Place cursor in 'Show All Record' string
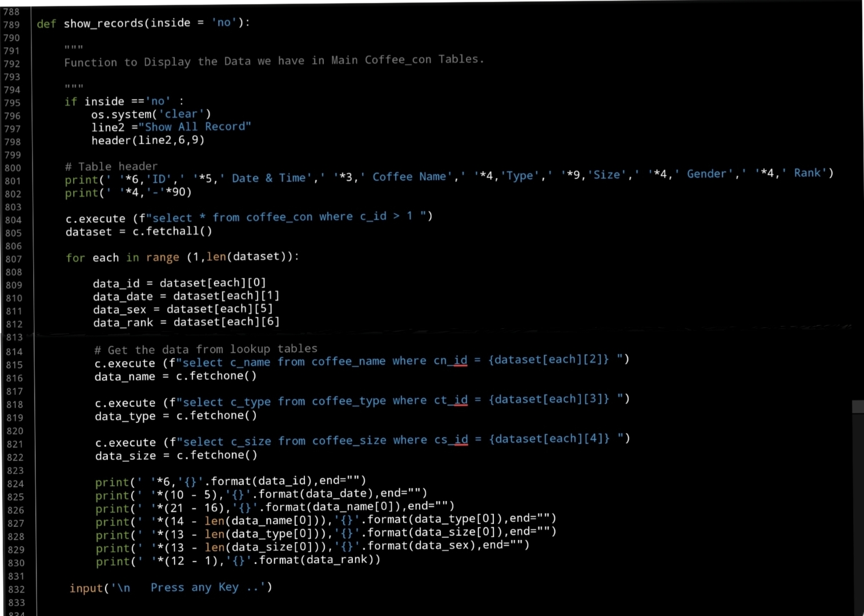864x616 pixels. 194,127
